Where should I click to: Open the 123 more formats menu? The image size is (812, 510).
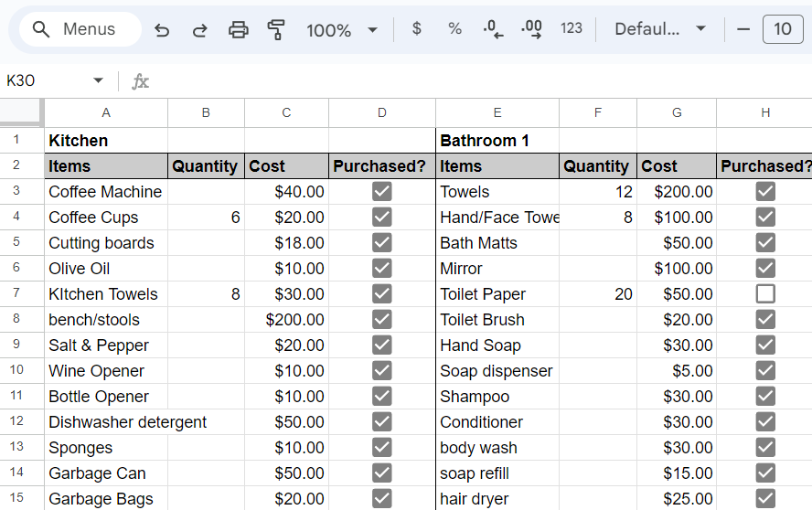[572, 28]
